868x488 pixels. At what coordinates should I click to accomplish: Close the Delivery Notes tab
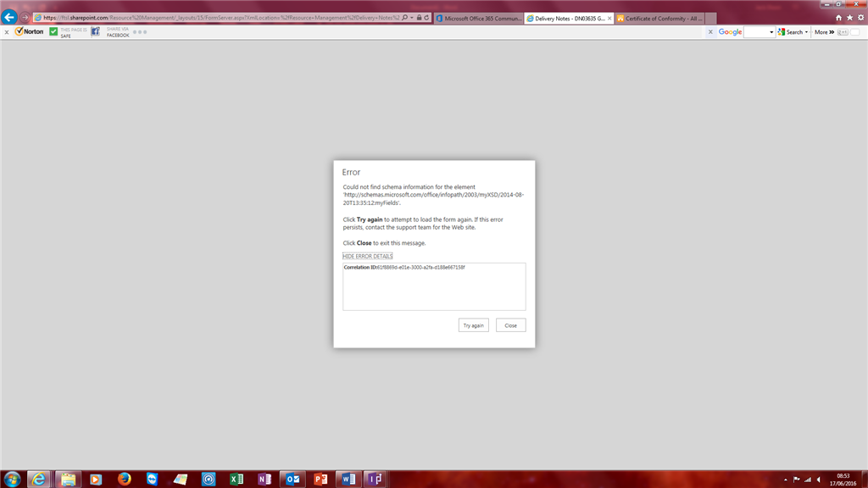[609, 19]
